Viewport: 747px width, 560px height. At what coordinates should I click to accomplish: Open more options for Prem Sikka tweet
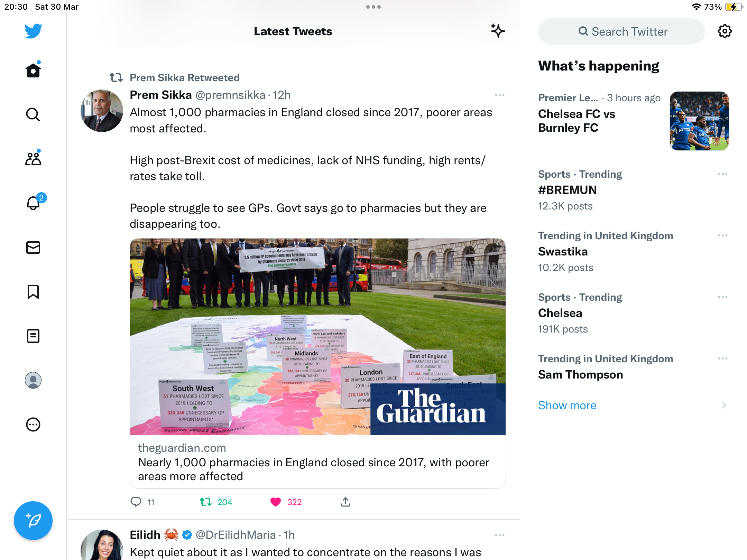coord(499,95)
